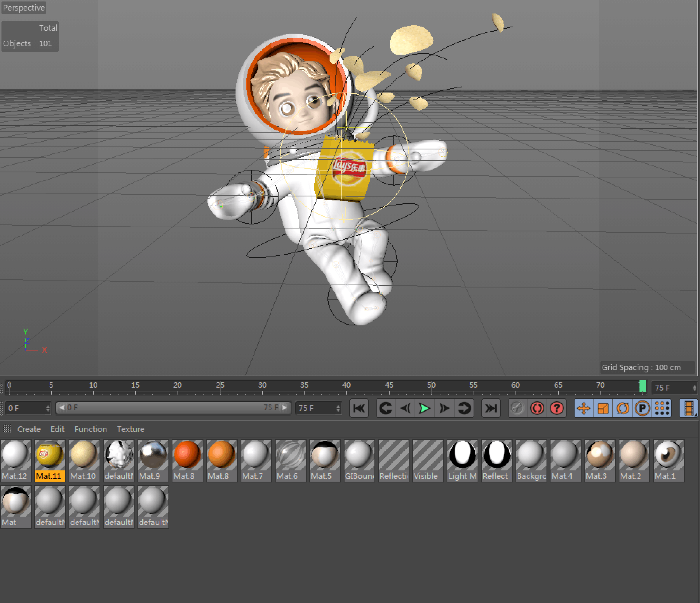Viewport: 700px width, 603px height.
Task: Click the Lay's chip bag in viewport
Action: pos(345,168)
